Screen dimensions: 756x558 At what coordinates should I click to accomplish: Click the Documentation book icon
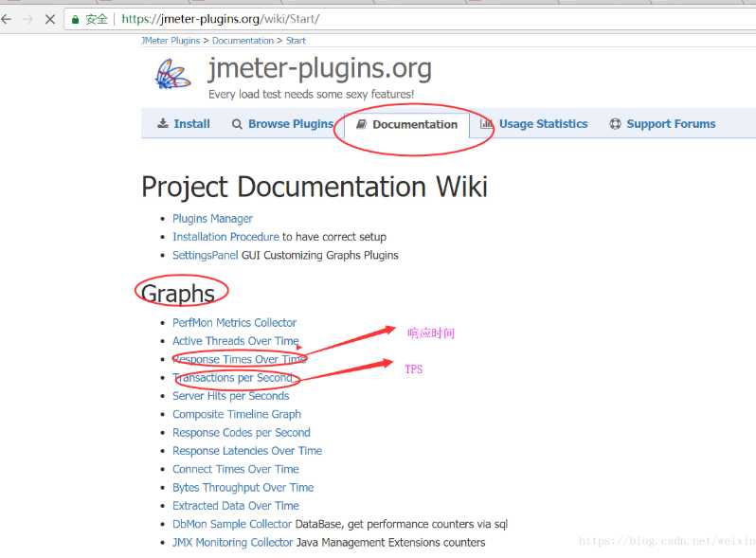[x=361, y=124]
